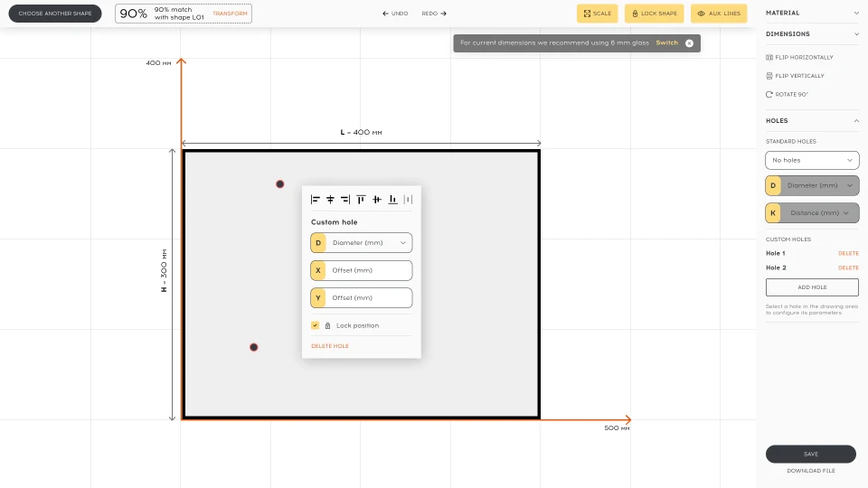Click the Transform link

[230, 14]
